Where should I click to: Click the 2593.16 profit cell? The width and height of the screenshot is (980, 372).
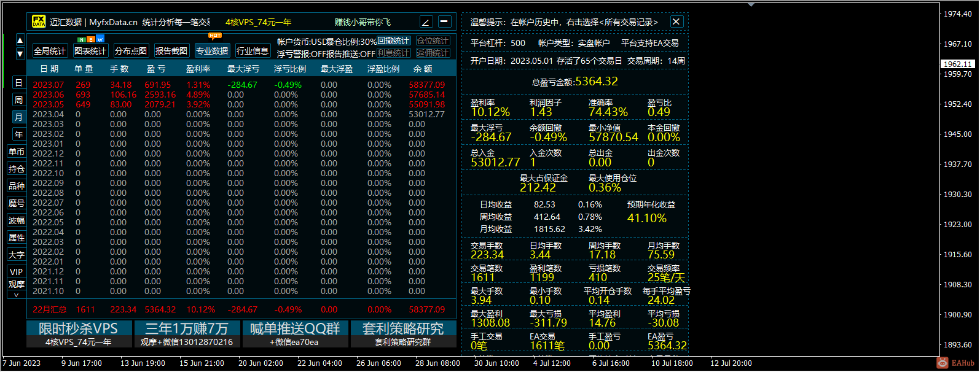[x=160, y=95]
